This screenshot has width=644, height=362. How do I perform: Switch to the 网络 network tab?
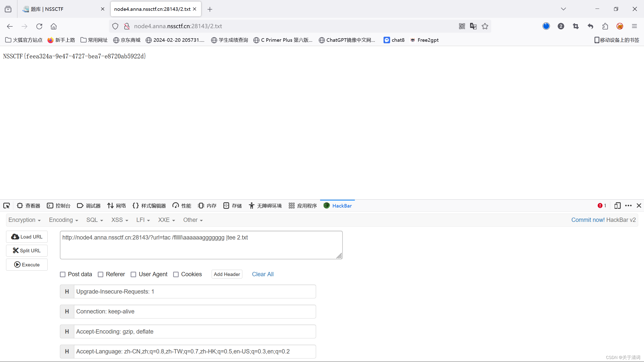tap(117, 206)
